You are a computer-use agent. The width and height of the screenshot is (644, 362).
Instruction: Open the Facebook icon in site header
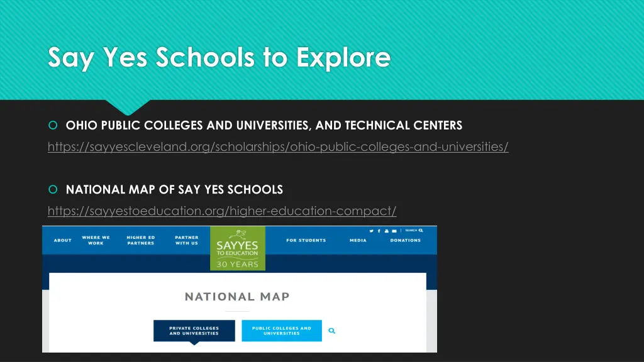379,231
